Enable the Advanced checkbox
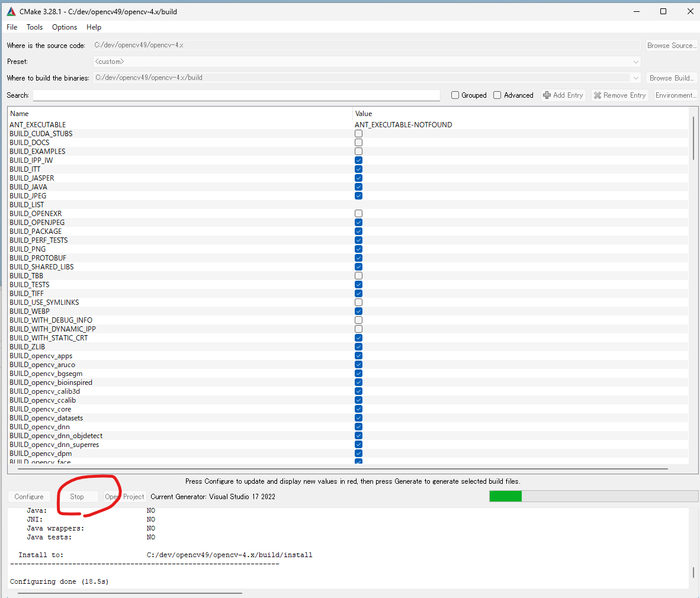Screen dimensions: 700x598 [x=497, y=95]
